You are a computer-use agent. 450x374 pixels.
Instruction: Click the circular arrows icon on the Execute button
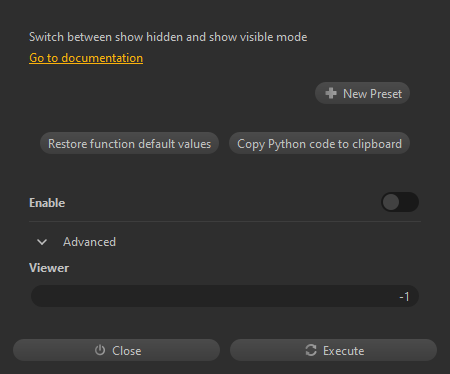click(311, 350)
